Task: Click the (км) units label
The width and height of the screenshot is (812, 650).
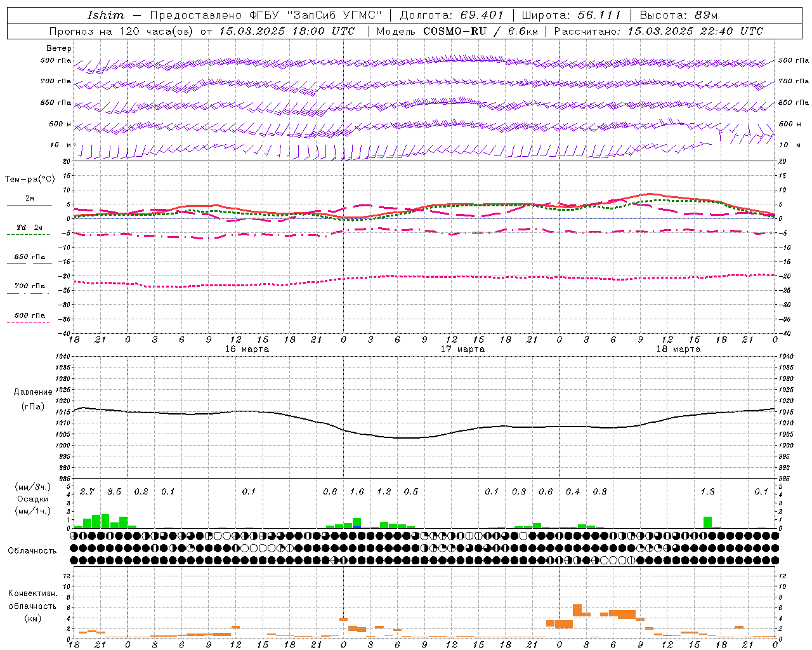Action: pyautogui.click(x=32, y=618)
